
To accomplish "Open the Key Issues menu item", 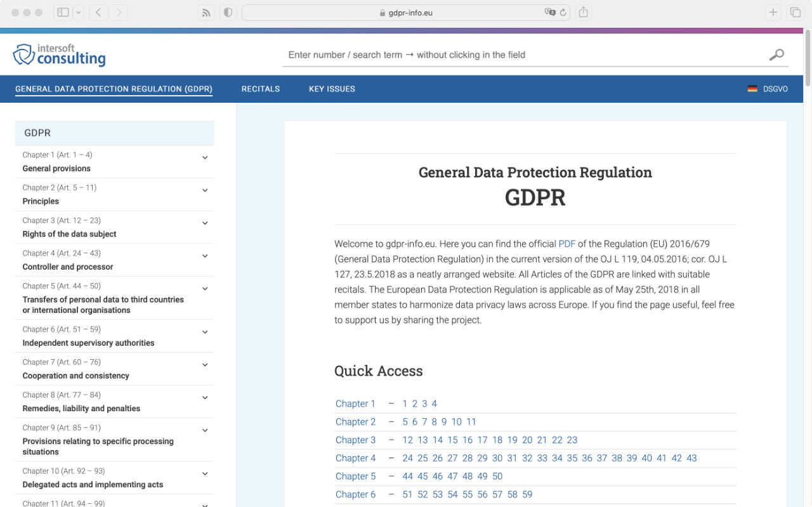I will tap(332, 89).
